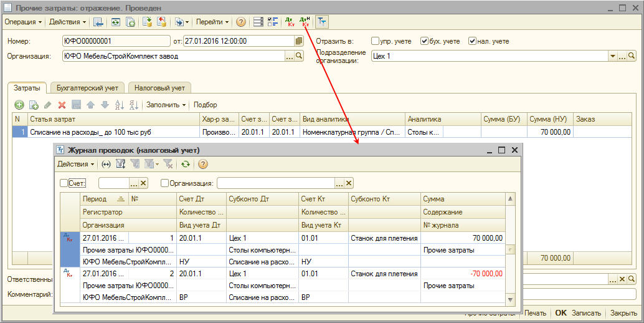Screen dimensions: 644x323
Task: Open the help icon in the main toolbar
Action: (x=241, y=22)
